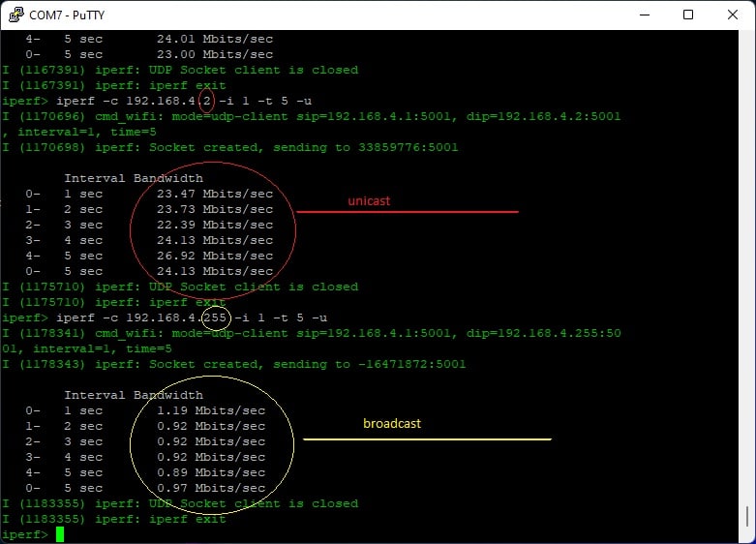Click the second "Interval Bandwidth" header
The height and width of the screenshot is (544, 756).
[134, 396]
